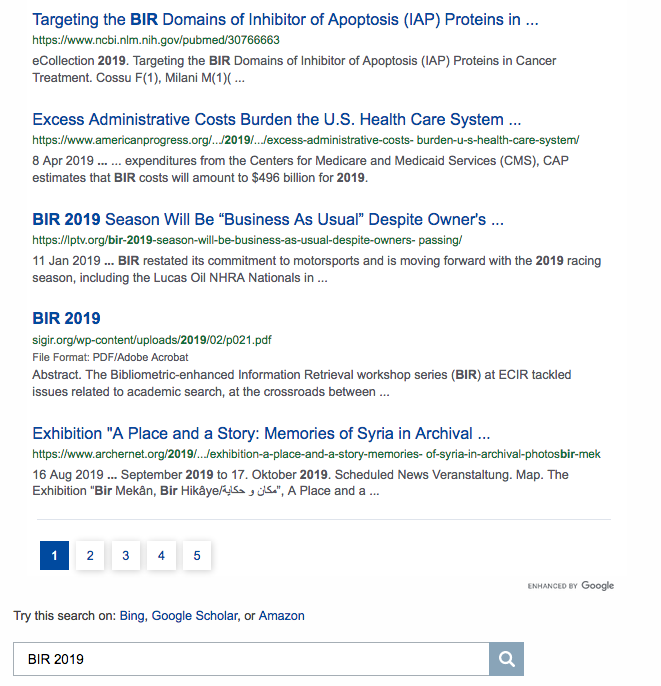The height and width of the screenshot is (686, 661).
Task: Open Excess Administrative Costs Burden result title
Action: (276, 120)
